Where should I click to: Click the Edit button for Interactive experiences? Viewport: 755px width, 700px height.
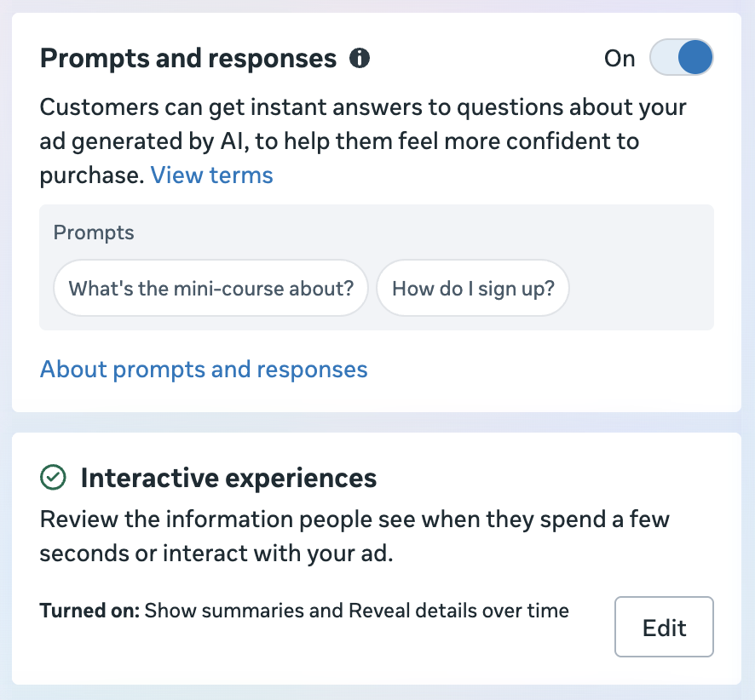click(664, 627)
